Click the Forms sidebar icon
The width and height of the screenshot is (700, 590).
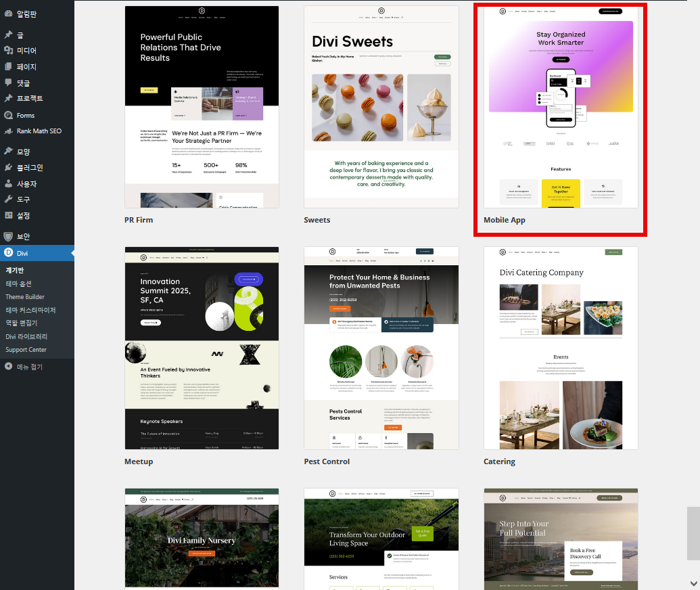(x=8, y=115)
